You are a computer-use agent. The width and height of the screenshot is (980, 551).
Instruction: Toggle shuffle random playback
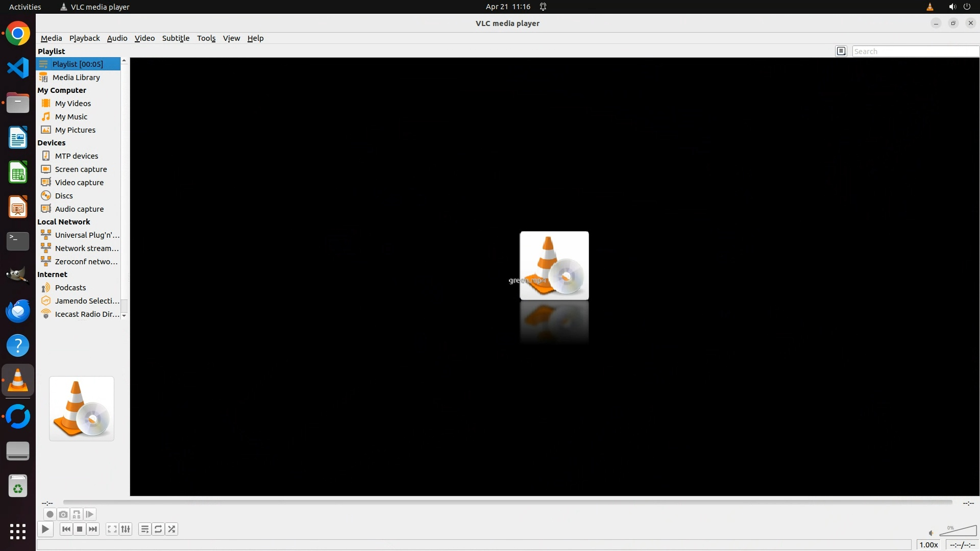171,529
